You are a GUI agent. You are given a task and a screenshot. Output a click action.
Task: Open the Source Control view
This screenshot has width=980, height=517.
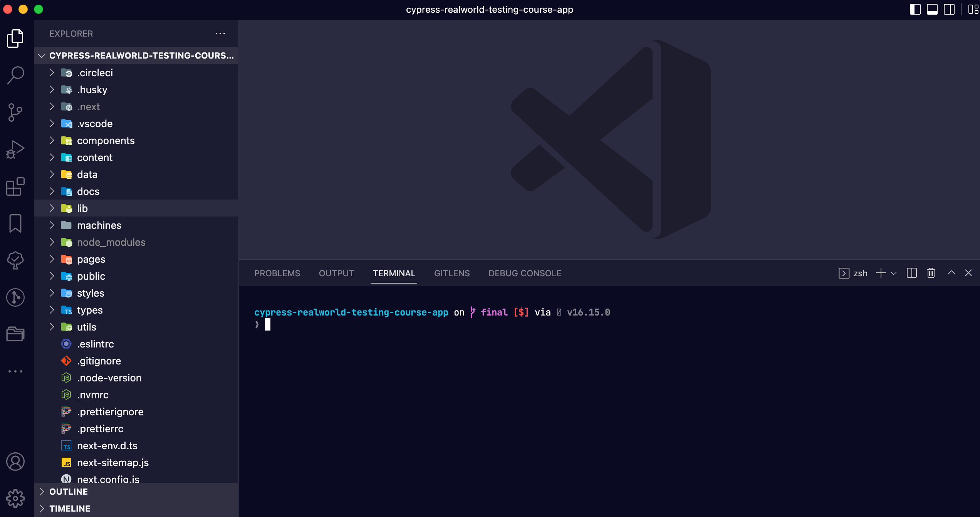coord(15,112)
